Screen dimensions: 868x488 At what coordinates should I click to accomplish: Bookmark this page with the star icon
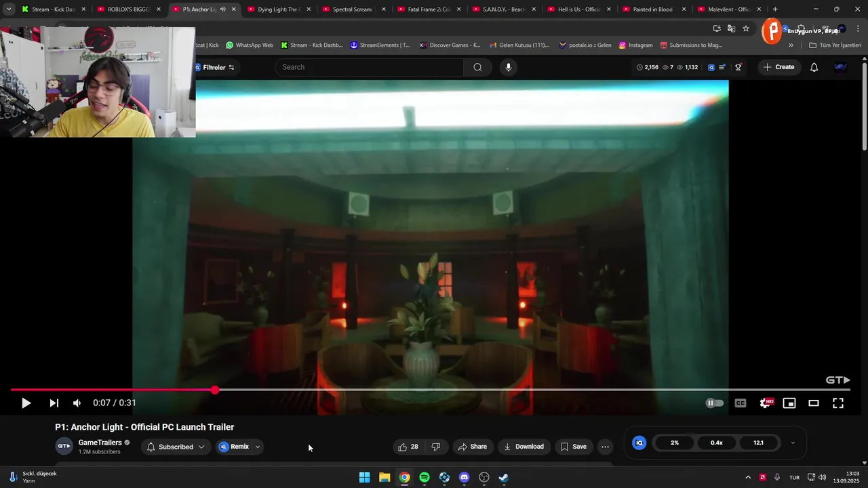pos(746,28)
